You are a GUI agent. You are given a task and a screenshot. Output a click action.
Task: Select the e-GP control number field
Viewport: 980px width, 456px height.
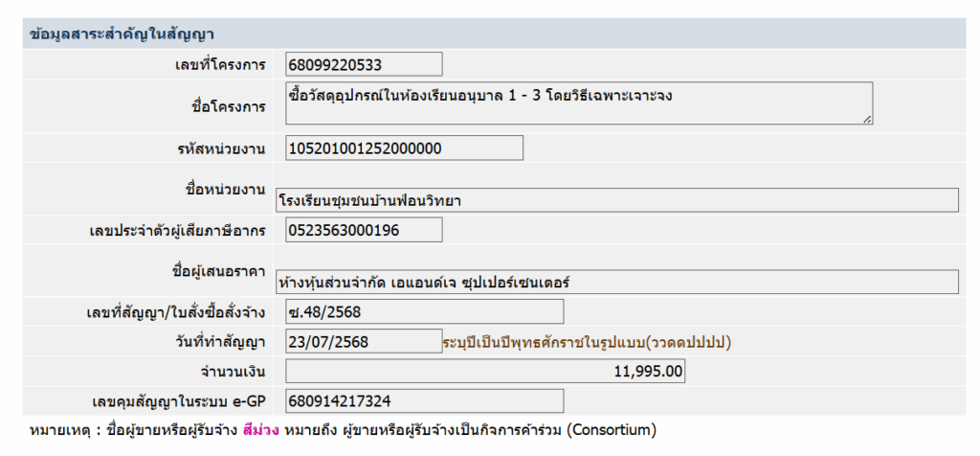(424, 401)
